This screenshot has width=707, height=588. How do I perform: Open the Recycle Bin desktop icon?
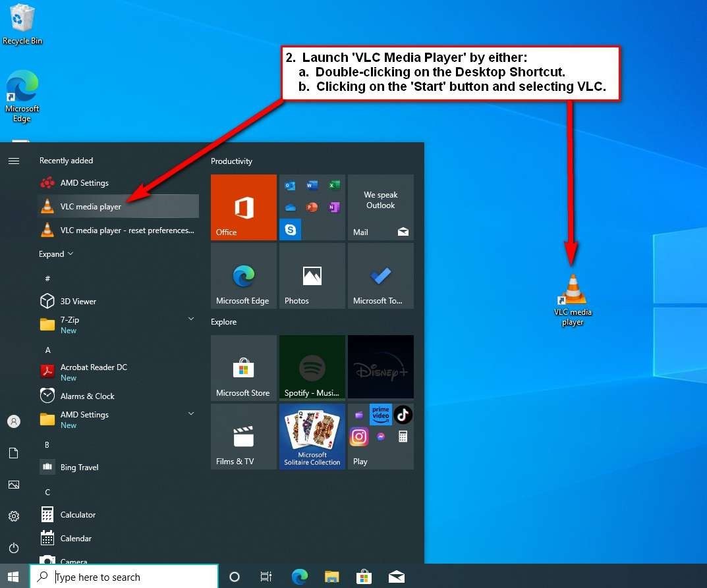pyautogui.click(x=22, y=24)
